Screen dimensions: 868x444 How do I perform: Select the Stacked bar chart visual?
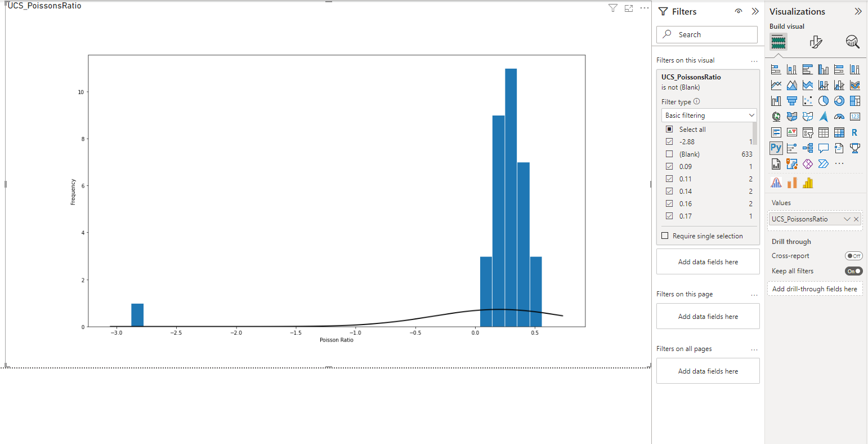click(x=776, y=69)
